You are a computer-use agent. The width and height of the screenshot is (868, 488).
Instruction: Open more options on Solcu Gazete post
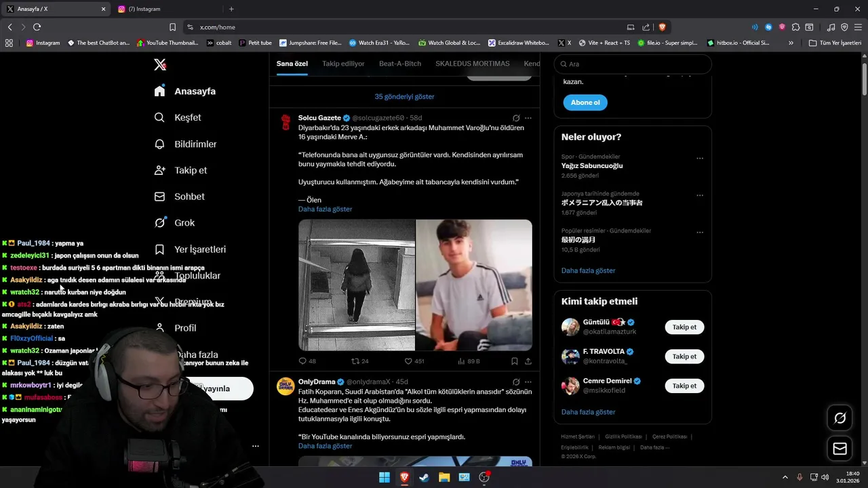(528, 118)
